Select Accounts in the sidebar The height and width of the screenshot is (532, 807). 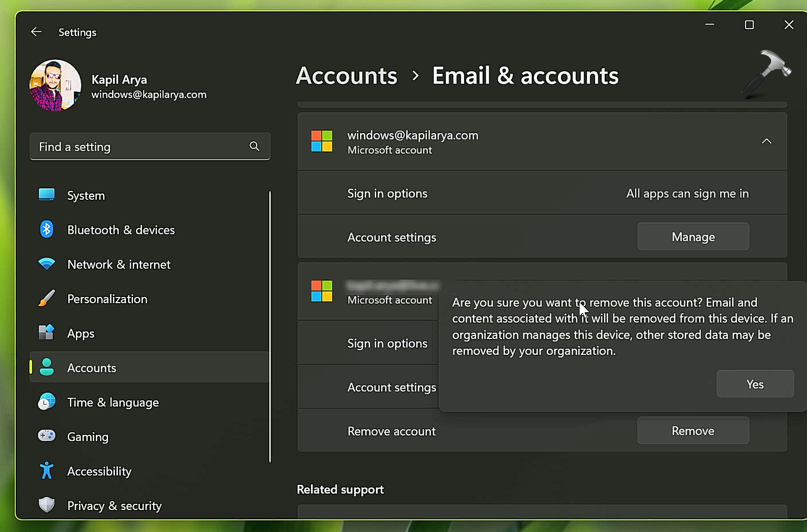pos(92,368)
